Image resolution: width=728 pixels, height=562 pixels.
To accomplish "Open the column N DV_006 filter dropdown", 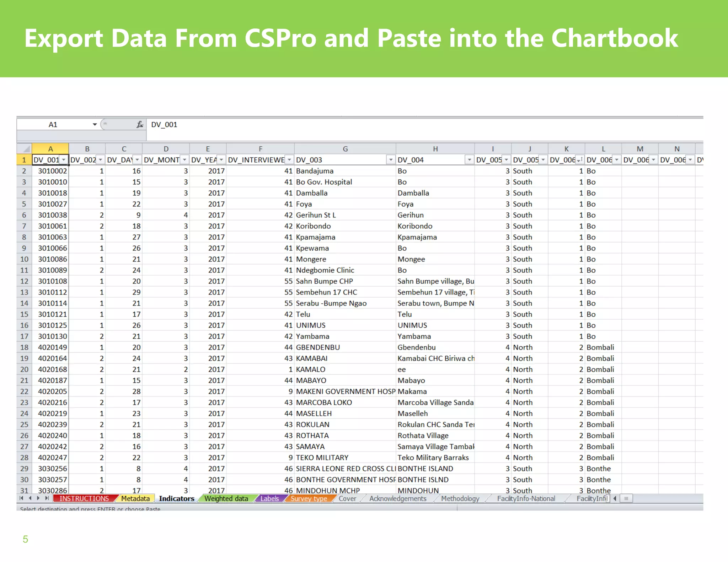I will (690, 160).
